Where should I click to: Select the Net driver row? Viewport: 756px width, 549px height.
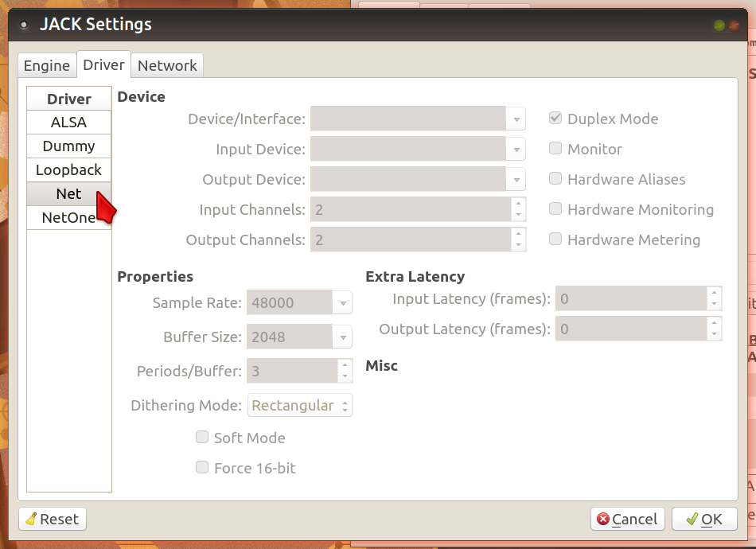point(69,194)
